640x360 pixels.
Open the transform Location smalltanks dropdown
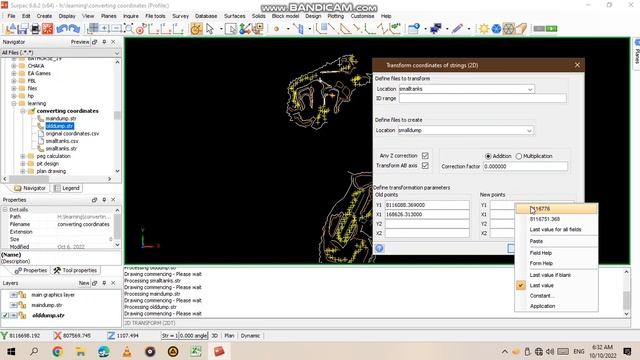click(x=530, y=89)
